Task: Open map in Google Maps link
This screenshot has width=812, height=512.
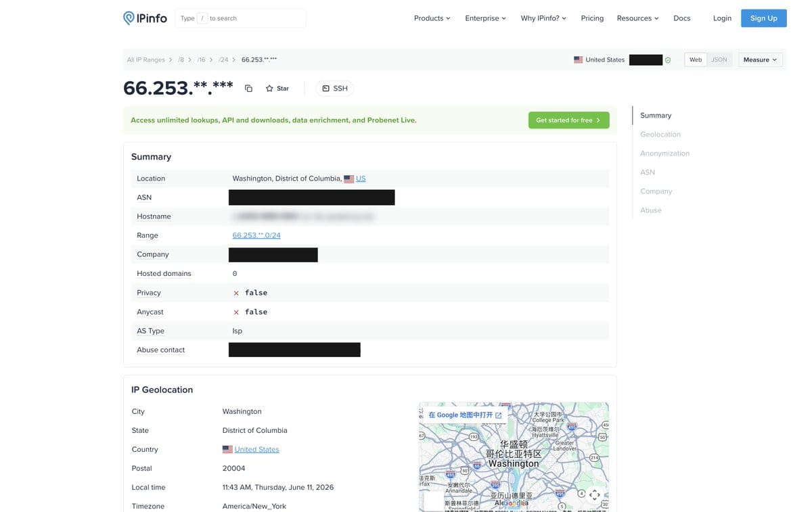Action: pos(465,415)
